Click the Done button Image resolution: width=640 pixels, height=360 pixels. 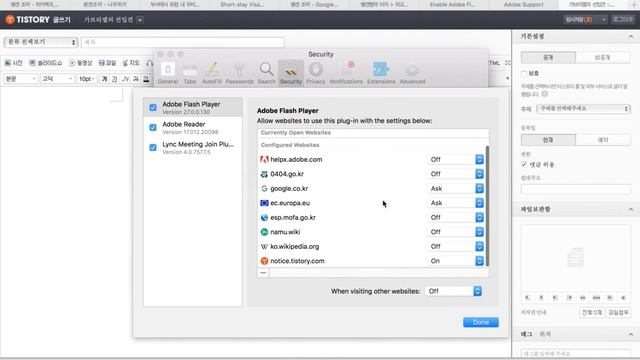(481, 322)
